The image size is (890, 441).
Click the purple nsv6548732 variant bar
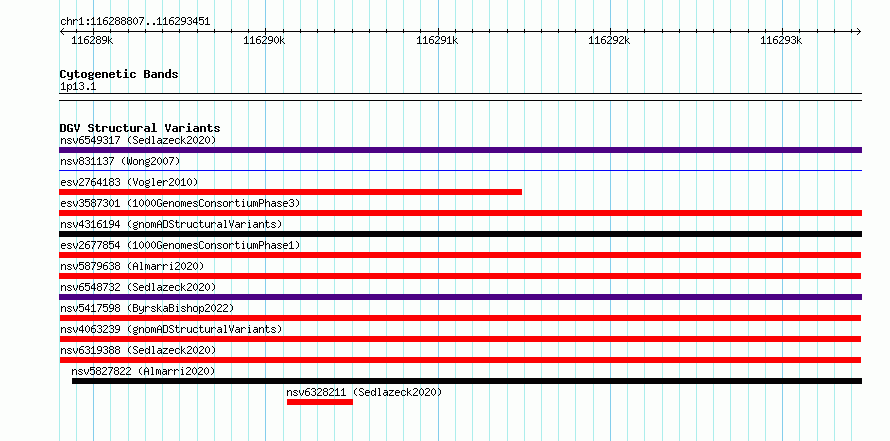pyautogui.click(x=460, y=297)
